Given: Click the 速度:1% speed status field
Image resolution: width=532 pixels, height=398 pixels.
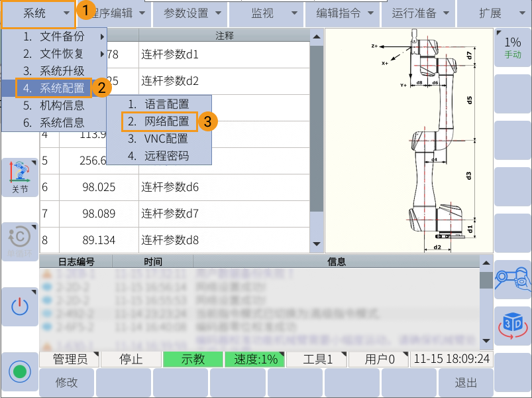Looking at the screenshot, I should coord(254,360).
